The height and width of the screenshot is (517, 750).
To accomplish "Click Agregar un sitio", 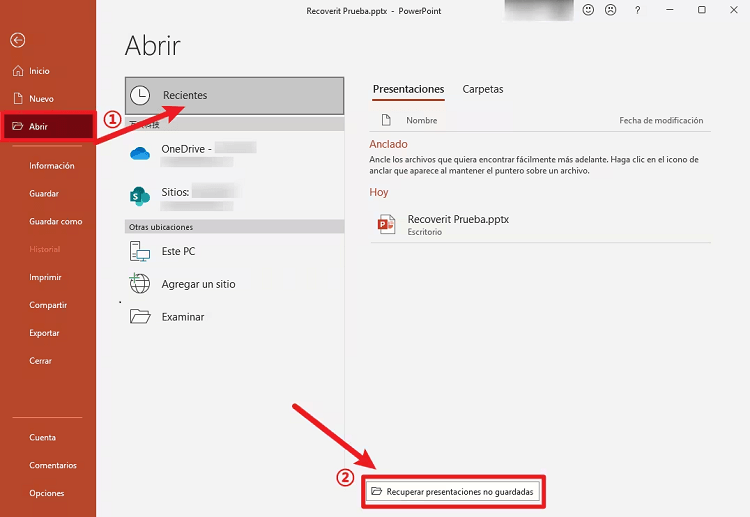I will click(234, 284).
